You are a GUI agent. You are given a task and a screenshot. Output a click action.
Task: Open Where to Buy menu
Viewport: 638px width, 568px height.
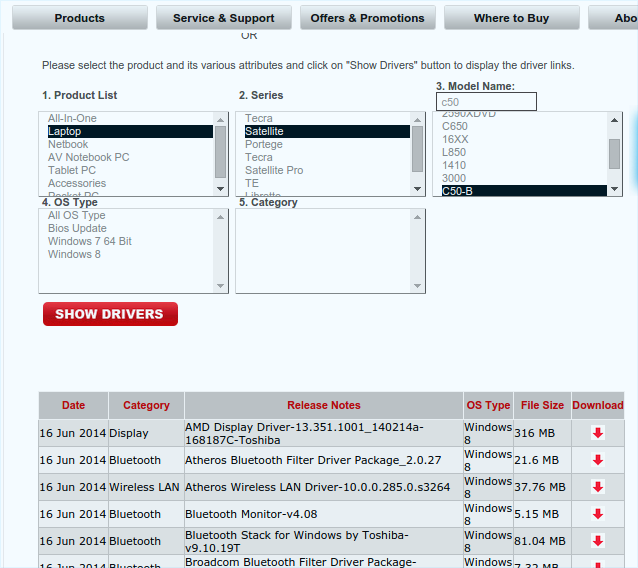pos(512,18)
